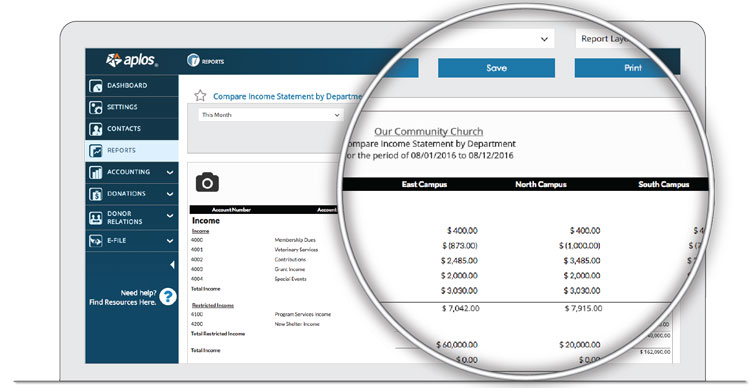The width and height of the screenshot is (750, 388).
Task: Open Settings in the sidebar
Action: pyautogui.click(x=132, y=107)
